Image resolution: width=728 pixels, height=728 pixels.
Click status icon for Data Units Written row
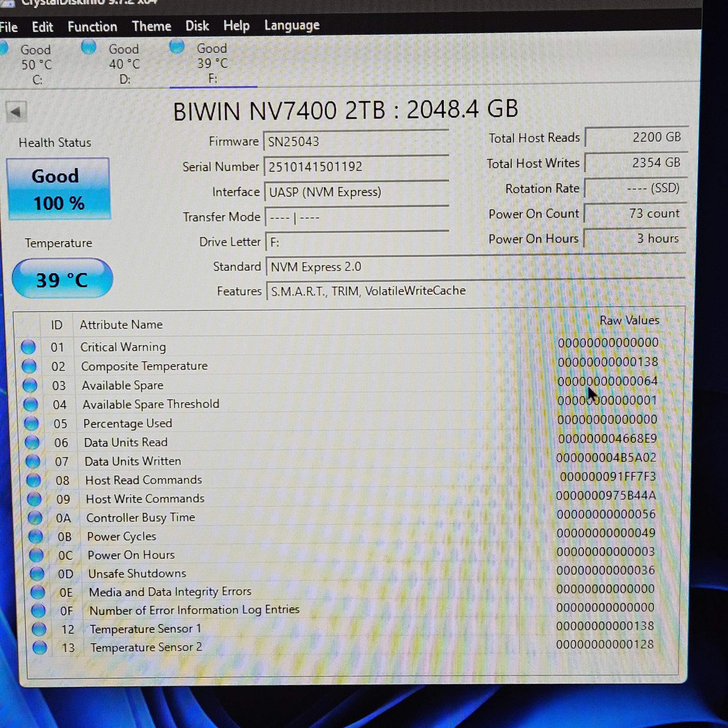point(33,461)
